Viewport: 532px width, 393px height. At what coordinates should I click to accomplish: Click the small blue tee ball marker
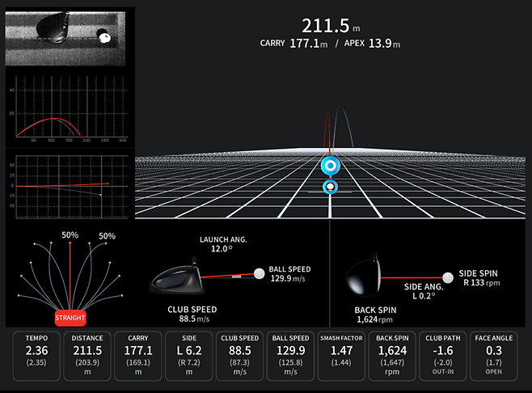pos(330,187)
